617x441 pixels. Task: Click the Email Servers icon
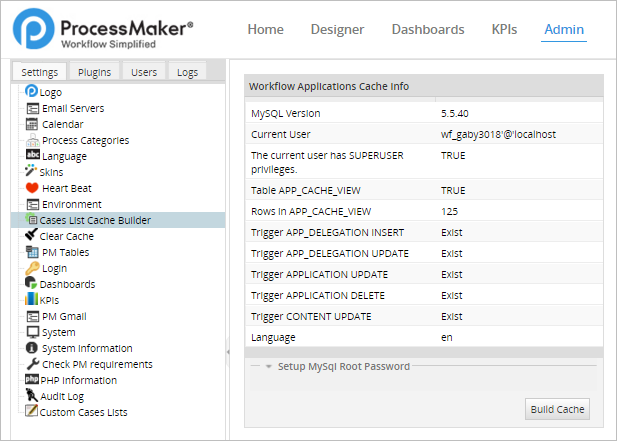point(33,108)
